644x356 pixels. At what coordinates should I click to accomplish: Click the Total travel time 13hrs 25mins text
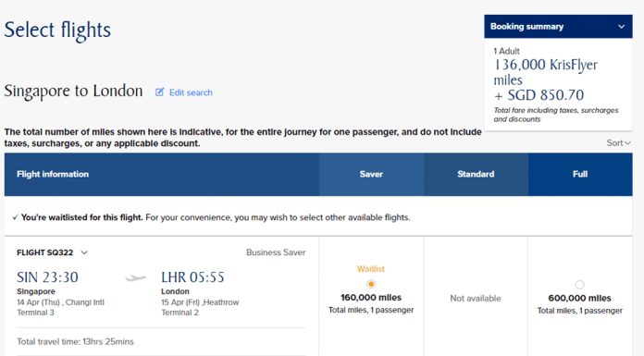(x=75, y=341)
